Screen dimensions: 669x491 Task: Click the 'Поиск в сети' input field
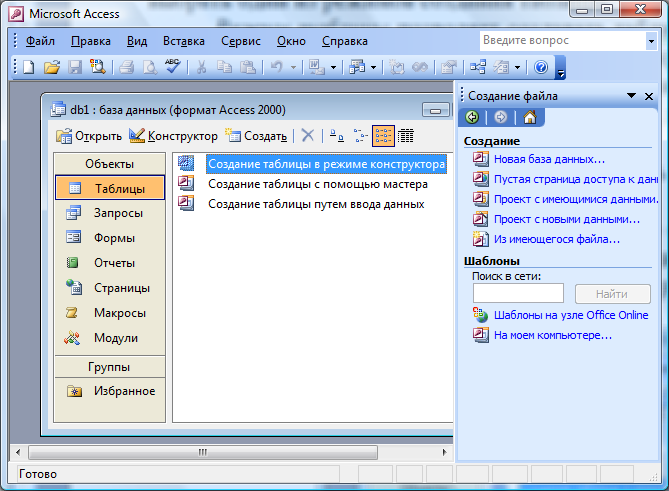[x=518, y=293]
